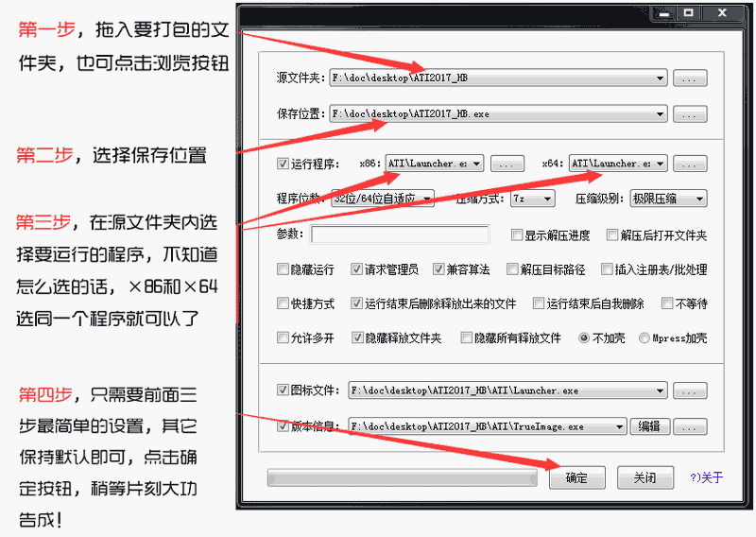Select the 不加壳 radio button
756x537 pixels.
point(584,338)
